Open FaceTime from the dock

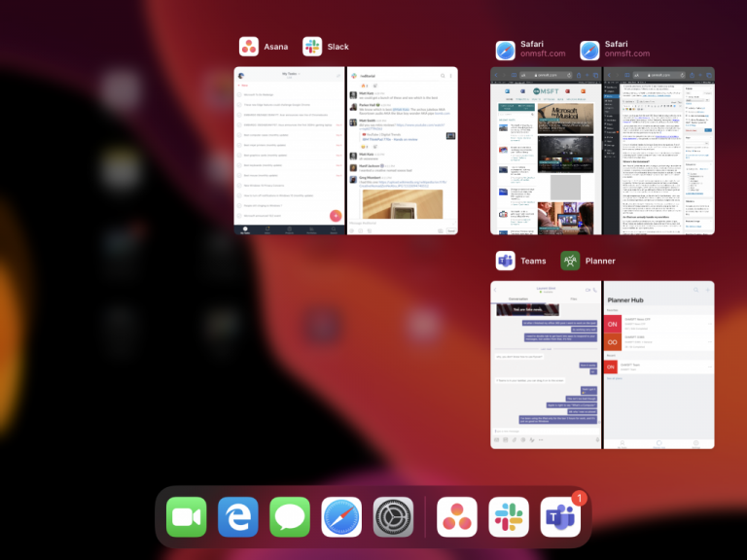point(187,516)
